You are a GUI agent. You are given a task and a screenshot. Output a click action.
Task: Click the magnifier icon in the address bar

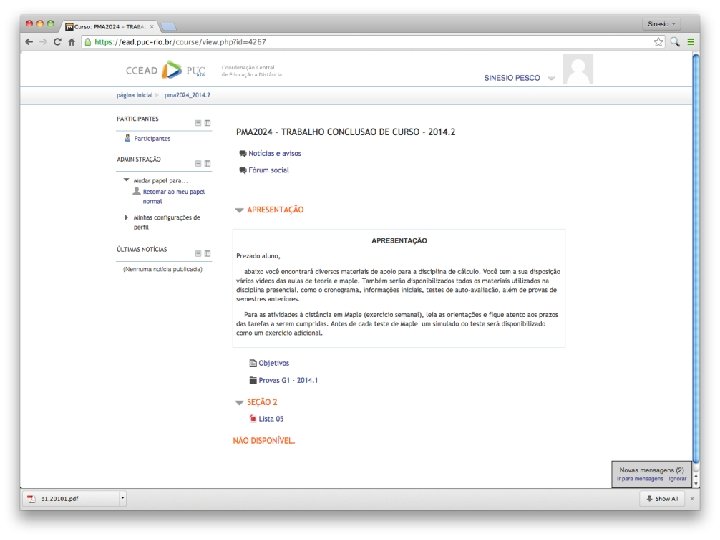pyautogui.click(x=675, y=42)
